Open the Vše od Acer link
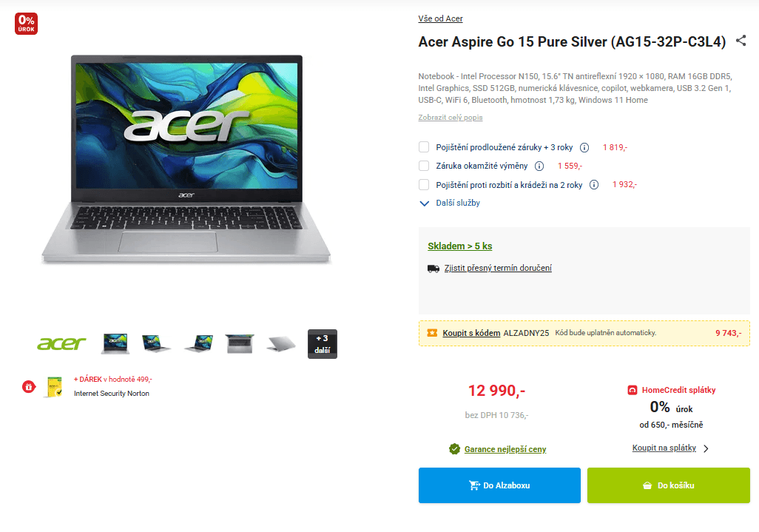This screenshot has height=532, width=759. tap(440, 18)
